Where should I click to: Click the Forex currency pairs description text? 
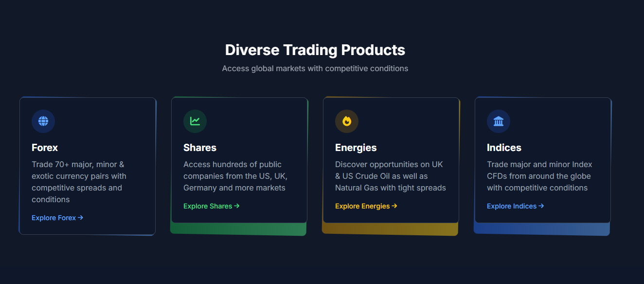79,182
